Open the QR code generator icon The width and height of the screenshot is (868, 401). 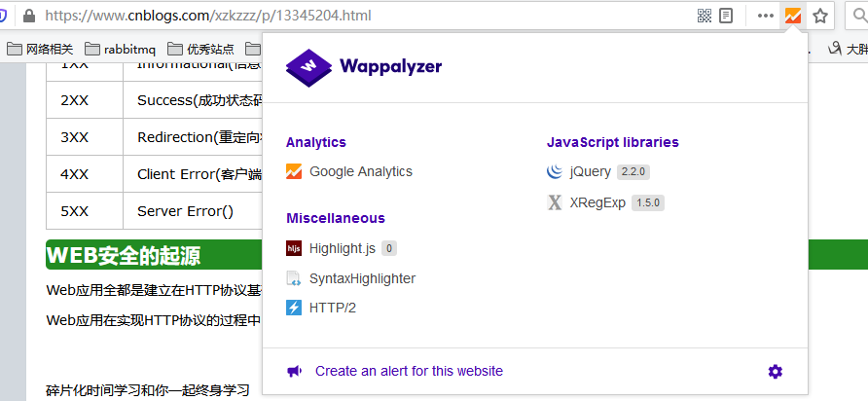pyautogui.click(x=705, y=16)
